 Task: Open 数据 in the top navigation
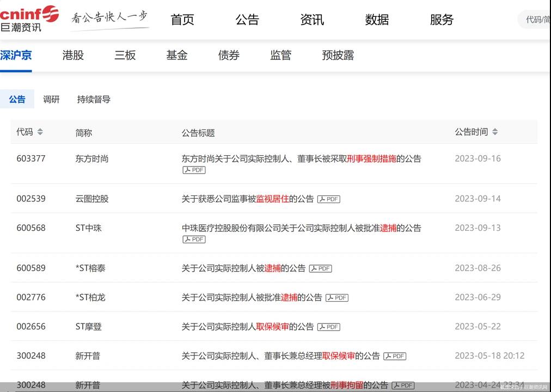[377, 20]
